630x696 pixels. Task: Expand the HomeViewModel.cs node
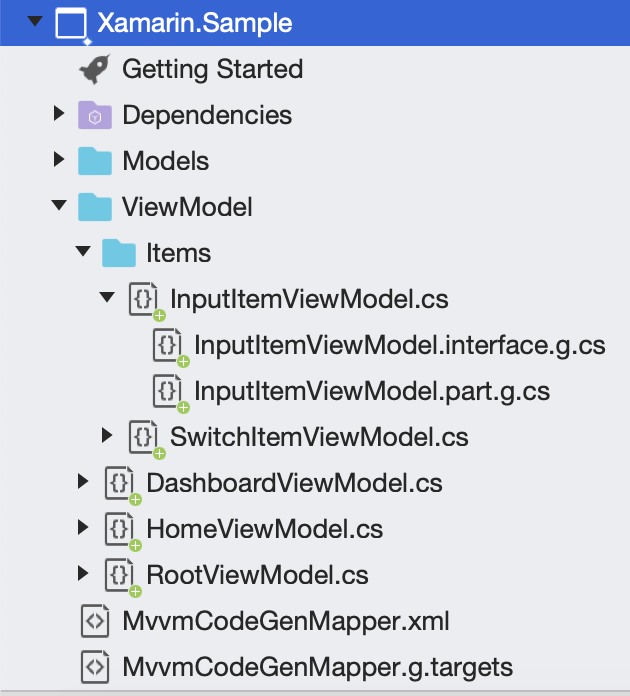(83, 527)
